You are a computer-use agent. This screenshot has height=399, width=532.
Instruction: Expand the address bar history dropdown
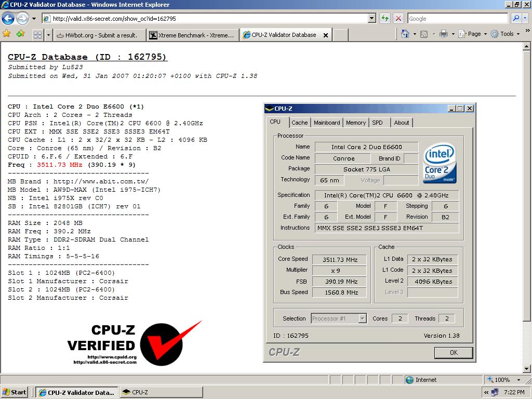[372, 18]
